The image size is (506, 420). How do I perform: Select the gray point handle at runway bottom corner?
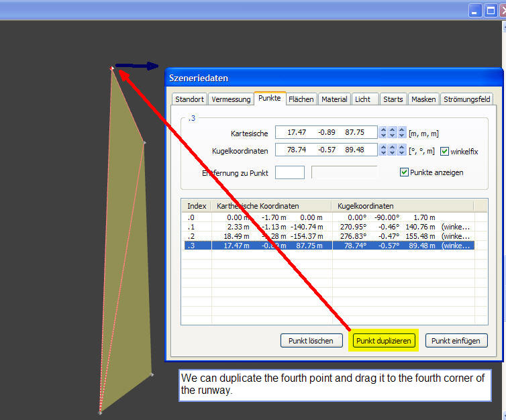pyautogui.click(x=101, y=412)
